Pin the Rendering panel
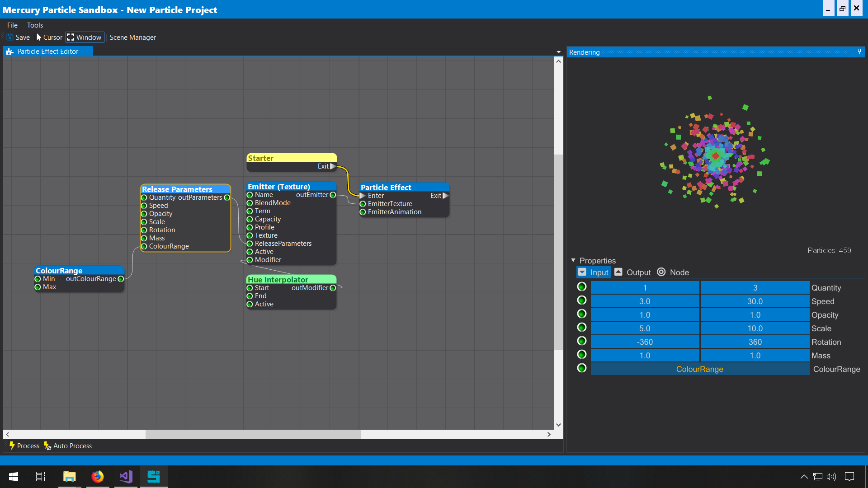 (x=859, y=52)
